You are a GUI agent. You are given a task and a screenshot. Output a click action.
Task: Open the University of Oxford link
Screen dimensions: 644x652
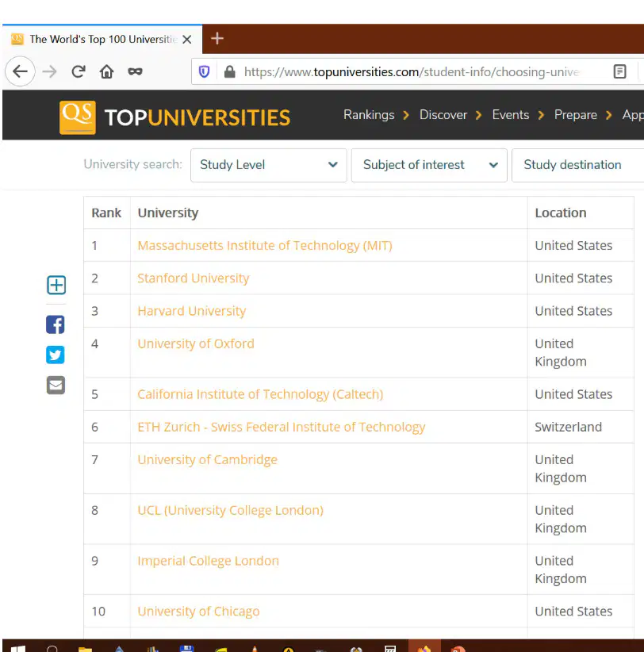click(196, 343)
